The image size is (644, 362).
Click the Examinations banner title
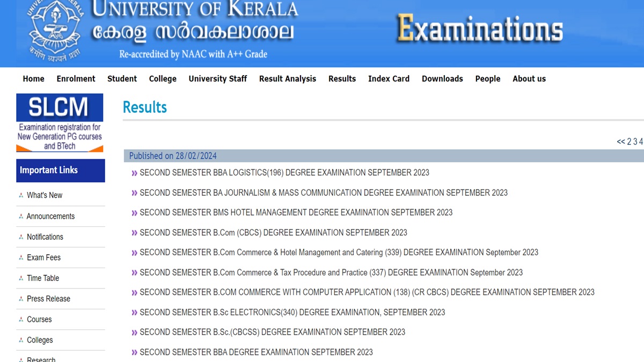pos(480,28)
